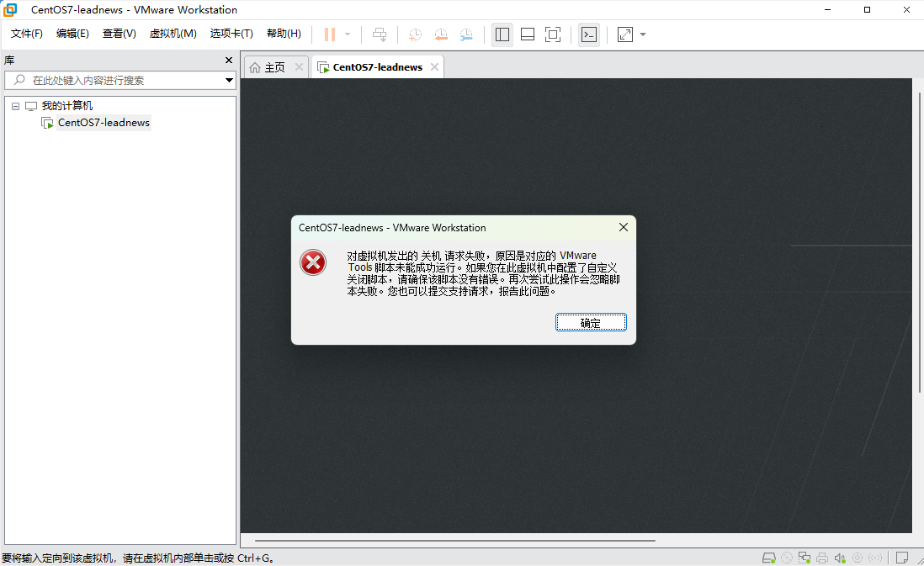This screenshot has height=566, width=924.
Task: Click the VM icon on CentOS7-leadnews tab
Action: (x=323, y=68)
